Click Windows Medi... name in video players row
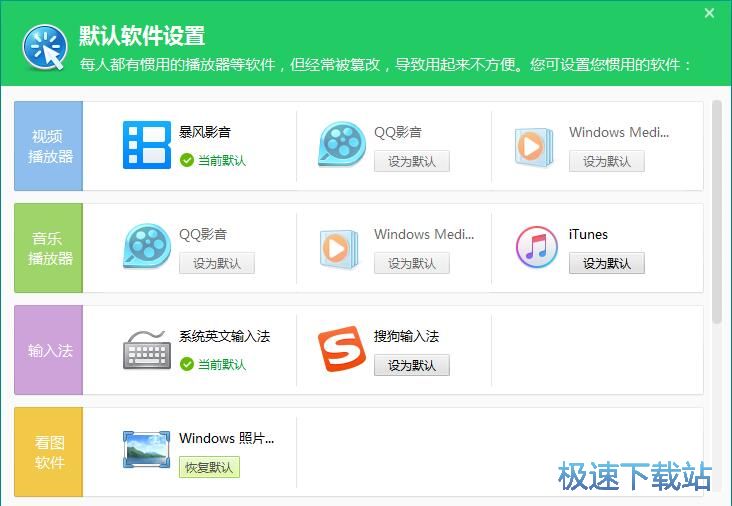Image resolution: width=732 pixels, height=506 pixels. [x=619, y=132]
